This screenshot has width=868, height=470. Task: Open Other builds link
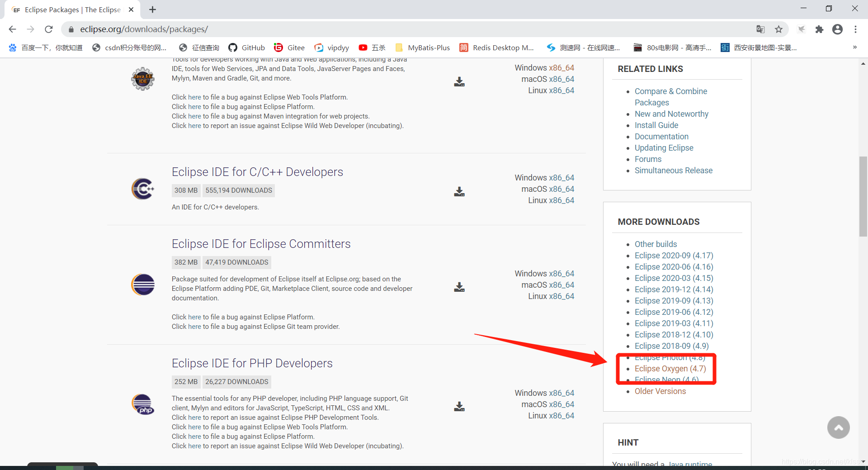[656, 244]
